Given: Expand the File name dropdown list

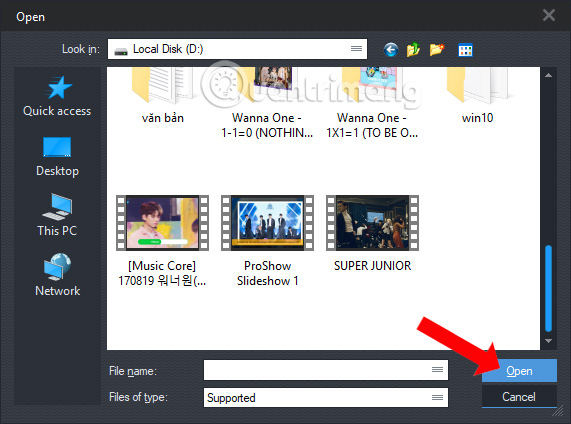Looking at the screenshot, I should (x=437, y=370).
